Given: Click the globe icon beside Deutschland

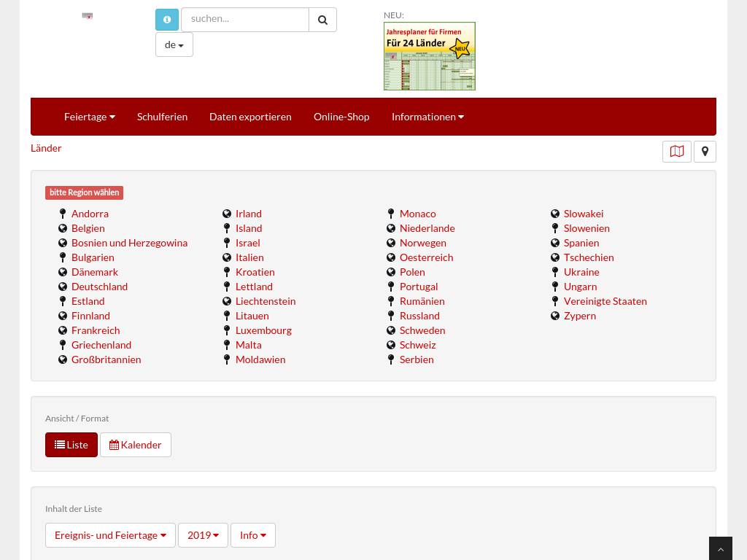Looking at the screenshot, I should [63, 287].
